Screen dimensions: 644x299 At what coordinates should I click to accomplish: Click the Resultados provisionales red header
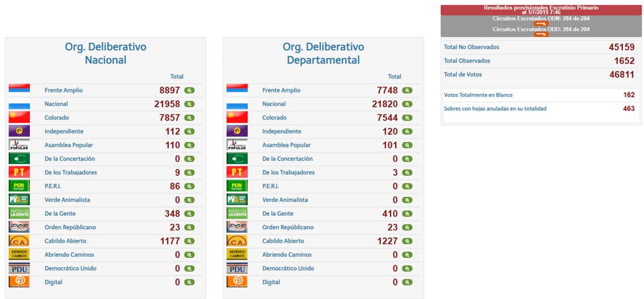(541, 10)
